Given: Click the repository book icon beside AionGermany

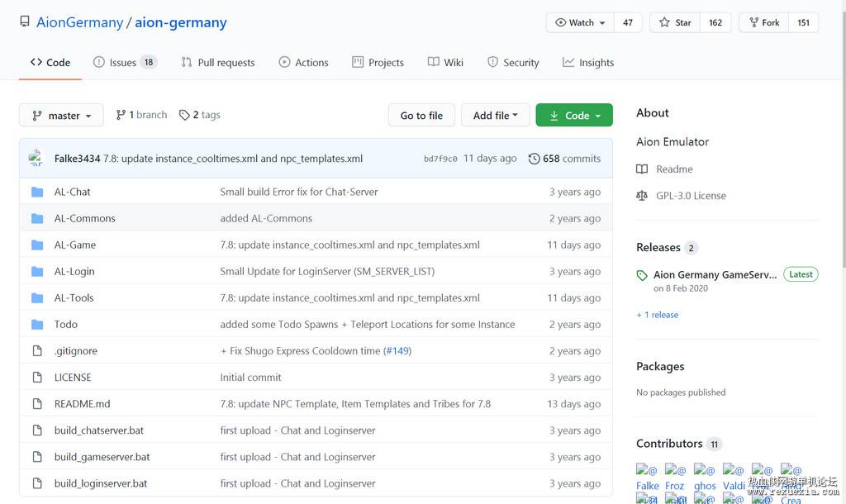Looking at the screenshot, I should click(x=25, y=21).
